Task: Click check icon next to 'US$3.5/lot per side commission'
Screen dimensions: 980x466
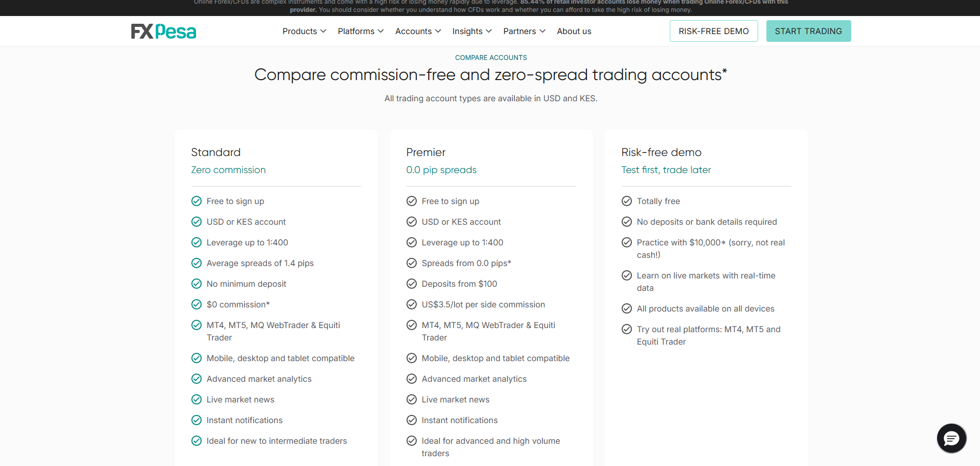Action: pos(411,304)
